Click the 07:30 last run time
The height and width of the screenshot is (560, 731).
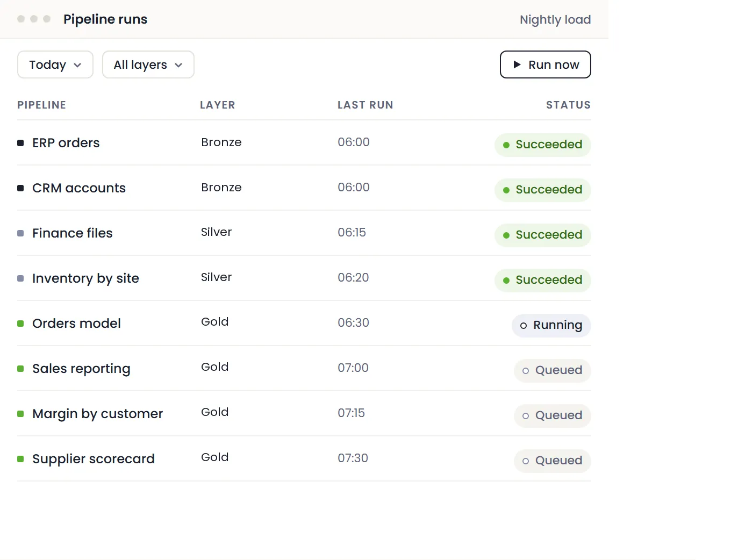(x=353, y=458)
